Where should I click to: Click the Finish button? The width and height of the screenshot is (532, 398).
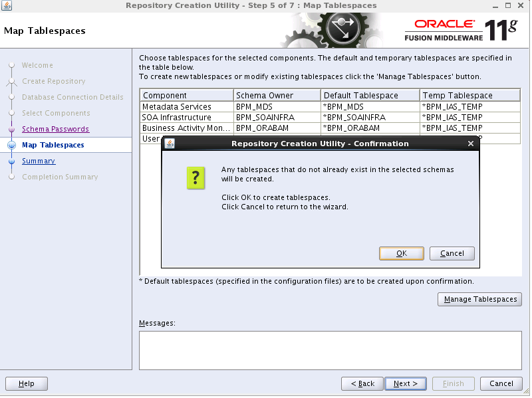coord(454,384)
